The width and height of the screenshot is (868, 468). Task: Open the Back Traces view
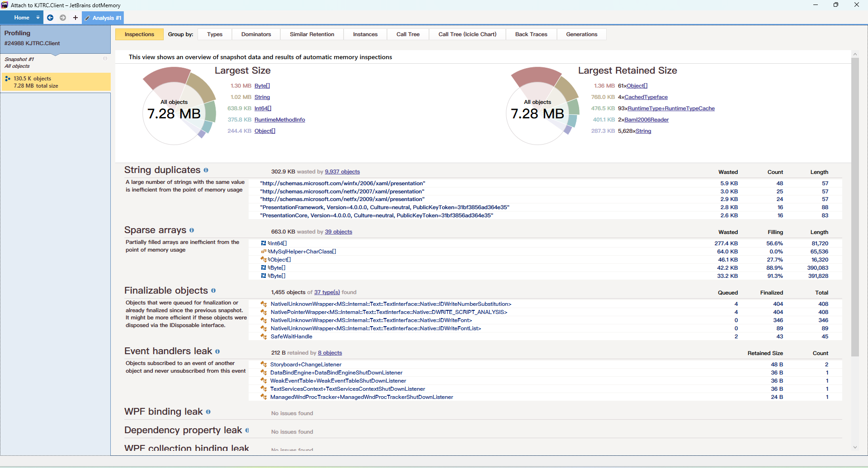(531, 34)
